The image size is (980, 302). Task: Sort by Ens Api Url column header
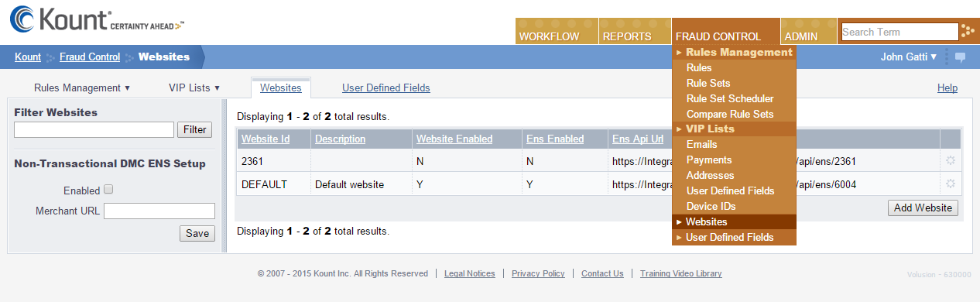[x=638, y=139]
